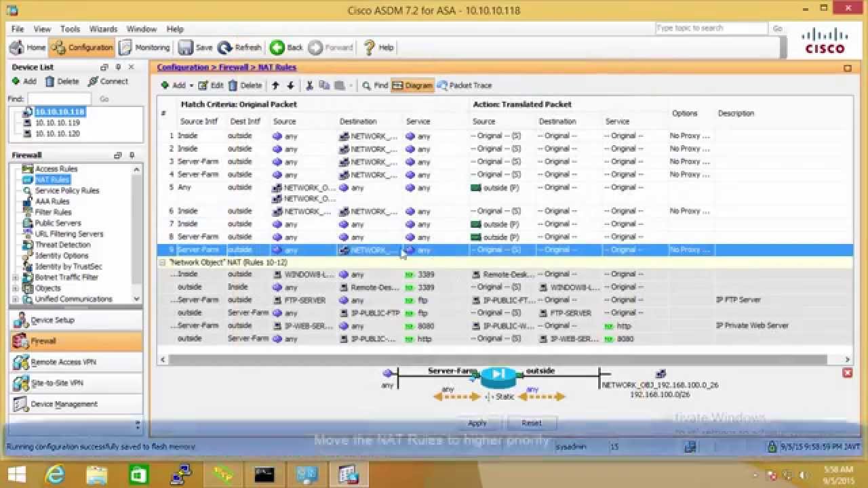
Task: Launch Packet Trace tool
Action: [465, 85]
